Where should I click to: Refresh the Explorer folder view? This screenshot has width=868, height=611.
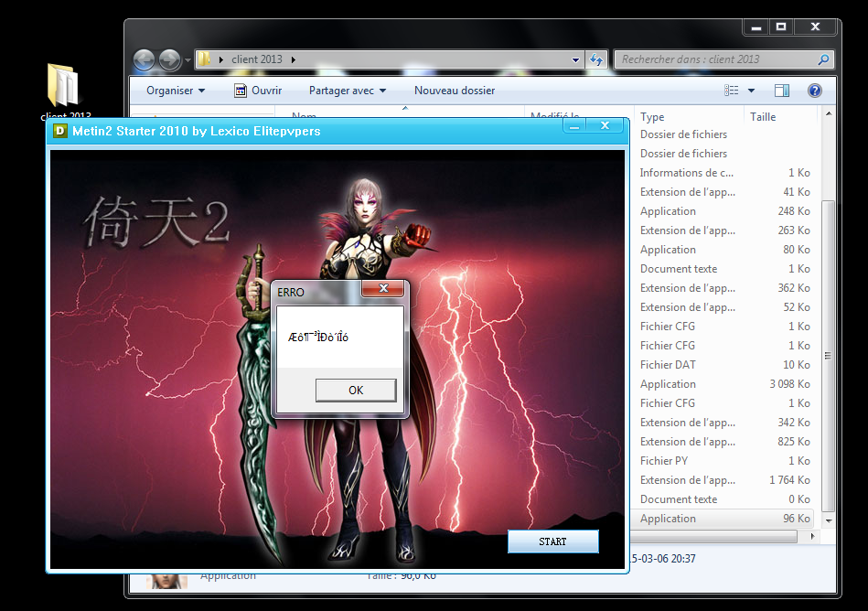(596, 59)
